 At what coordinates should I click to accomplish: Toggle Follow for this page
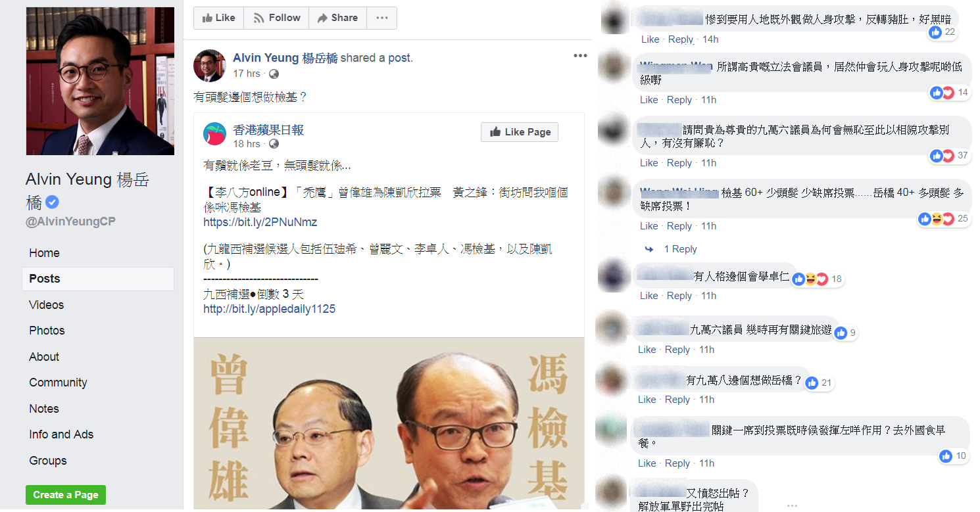[x=276, y=18]
